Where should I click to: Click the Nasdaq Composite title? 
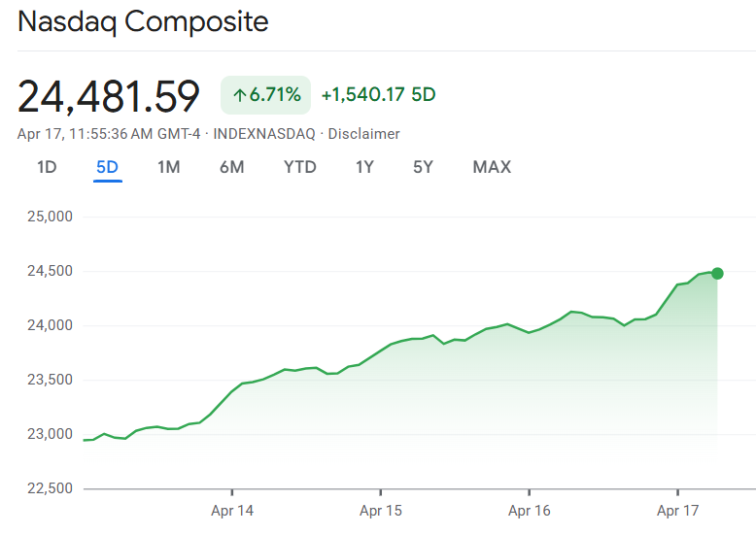(143, 22)
